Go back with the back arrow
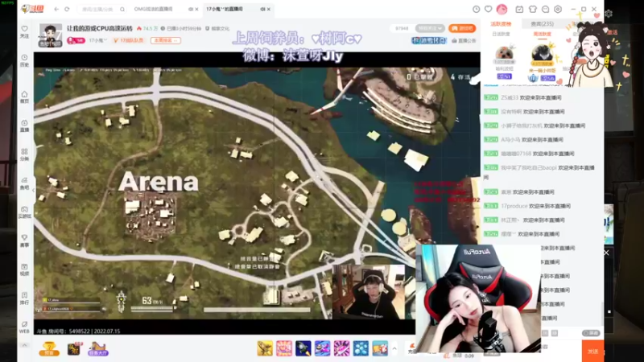This screenshot has height=362, width=644. (56, 9)
